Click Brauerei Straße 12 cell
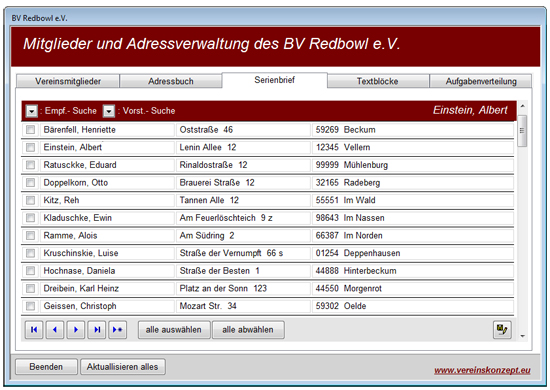The width and height of the screenshot is (550, 390). coord(243,183)
